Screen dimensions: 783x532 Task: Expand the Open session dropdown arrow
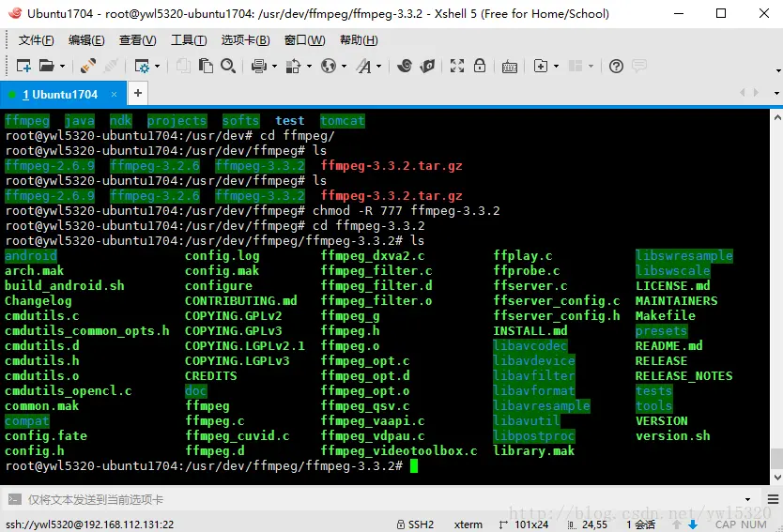point(62,66)
